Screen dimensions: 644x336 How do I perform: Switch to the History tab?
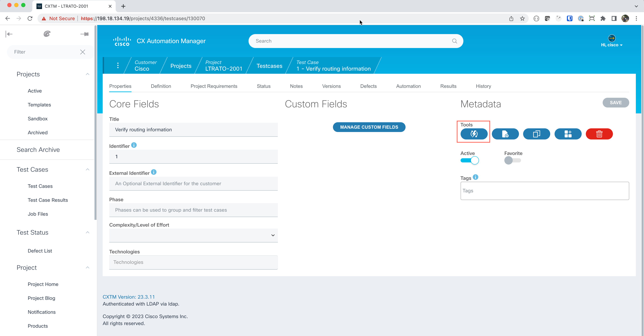pos(483,86)
